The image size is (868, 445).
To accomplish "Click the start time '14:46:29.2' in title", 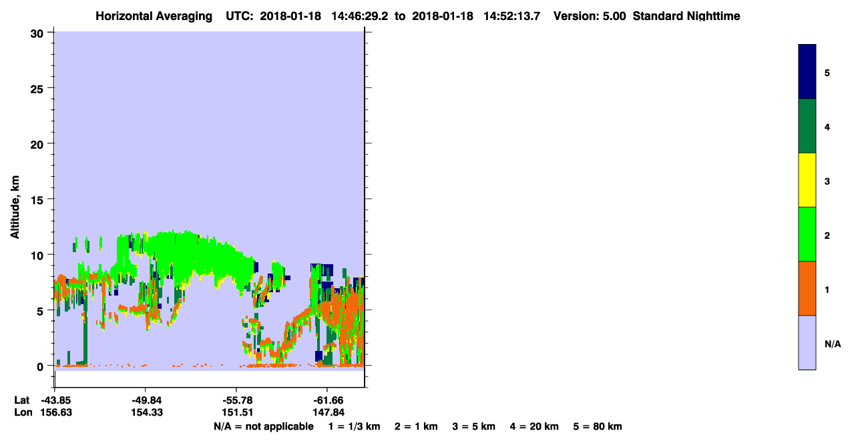I will 359,16.
